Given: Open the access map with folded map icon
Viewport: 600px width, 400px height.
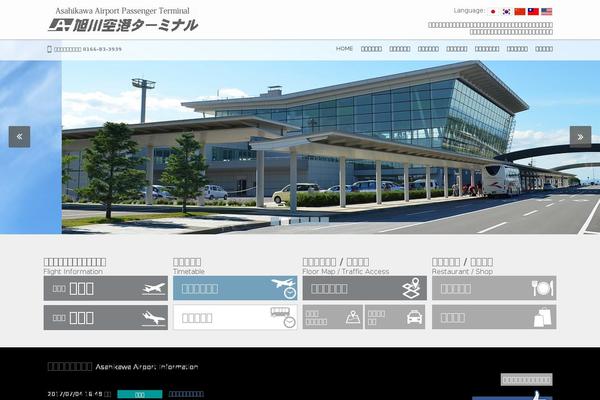Looking at the screenshot, I should point(333,317).
